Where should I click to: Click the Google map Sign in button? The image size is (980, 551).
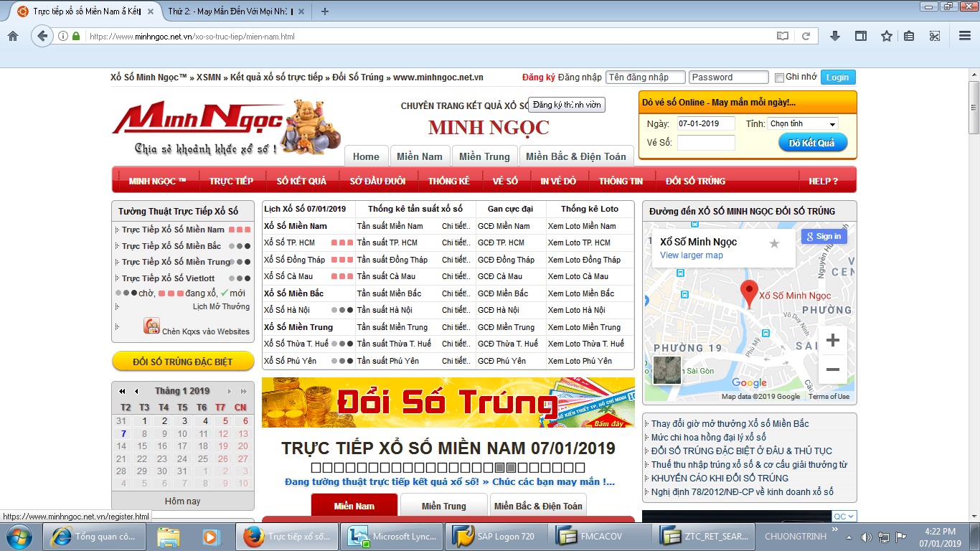click(x=824, y=236)
